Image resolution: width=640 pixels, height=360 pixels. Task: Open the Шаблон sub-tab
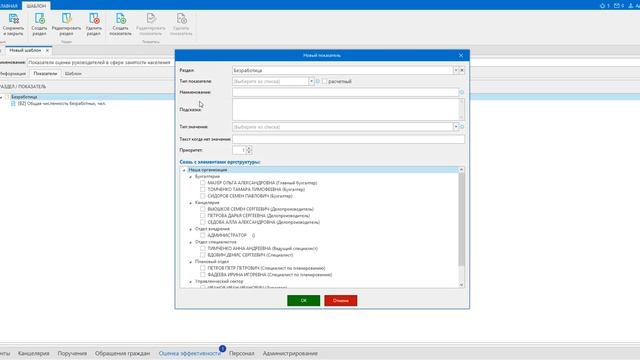(x=73, y=74)
